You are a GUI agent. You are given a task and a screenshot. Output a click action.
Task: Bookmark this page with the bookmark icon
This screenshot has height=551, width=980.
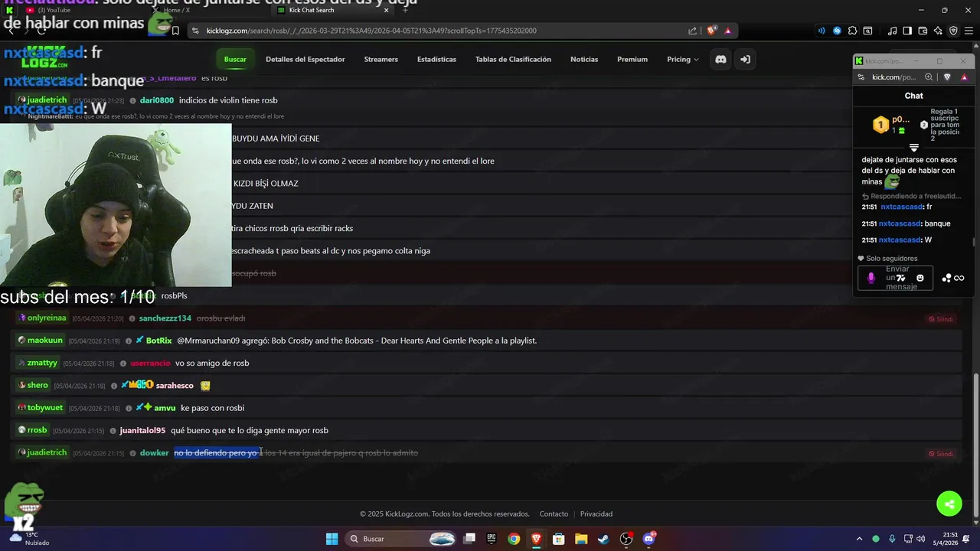(x=175, y=31)
